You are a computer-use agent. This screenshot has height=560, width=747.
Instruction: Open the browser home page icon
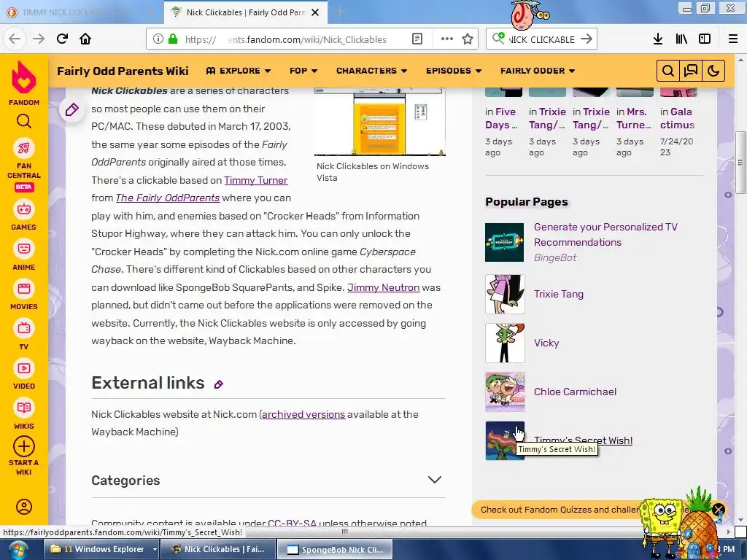tap(85, 39)
